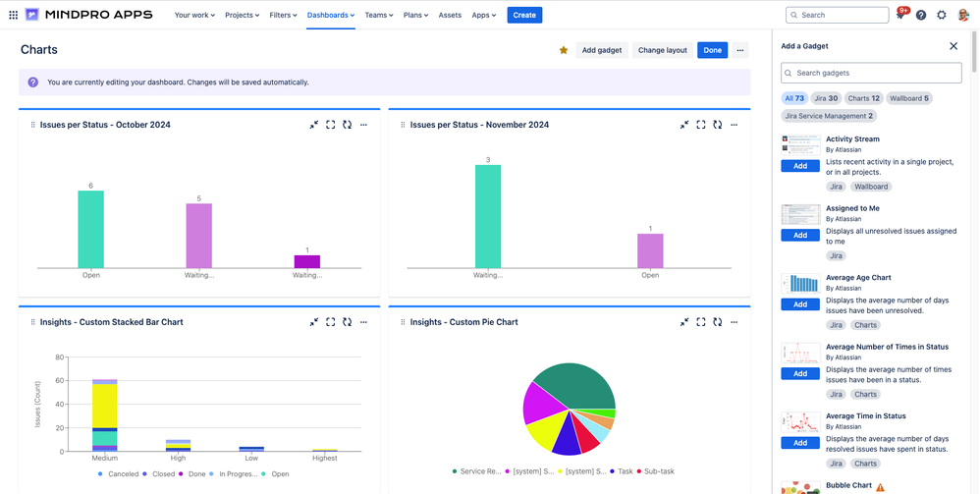Open the user profile avatar
Viewport: 980px width, 494px height.
click(x=963, y=15)
